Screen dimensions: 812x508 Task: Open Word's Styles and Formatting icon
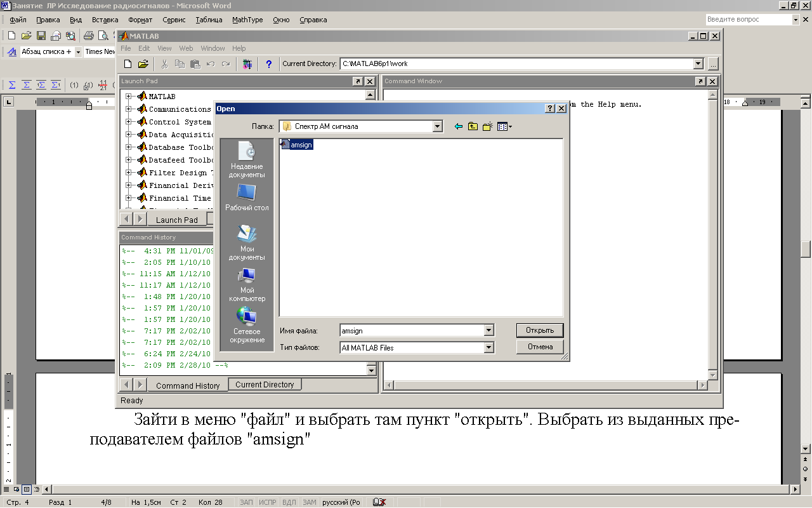(x=11, y=52)
